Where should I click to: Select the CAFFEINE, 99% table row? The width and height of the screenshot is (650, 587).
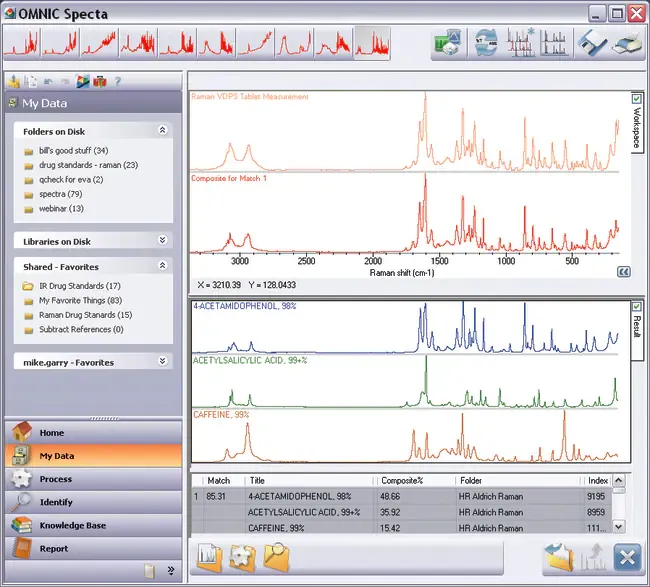[x=401, y=528]
